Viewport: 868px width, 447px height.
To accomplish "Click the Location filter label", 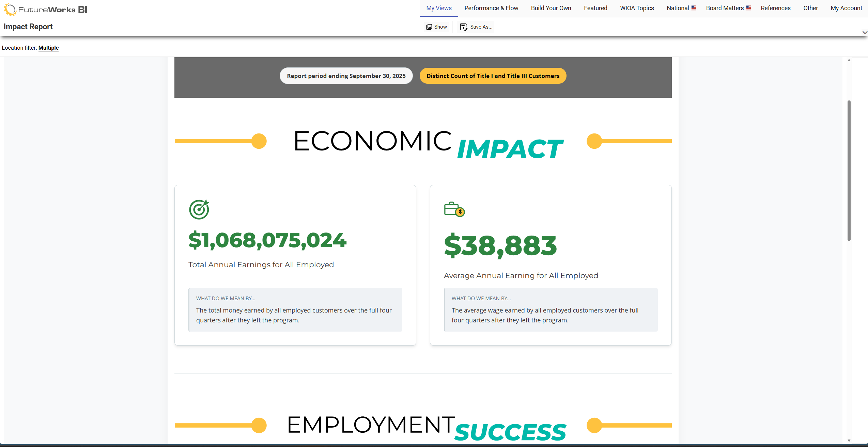I will (x=19, y=48).
